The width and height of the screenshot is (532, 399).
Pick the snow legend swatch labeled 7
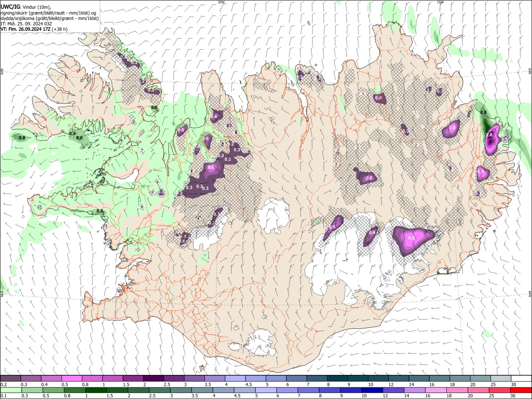[x=316, y=378]
